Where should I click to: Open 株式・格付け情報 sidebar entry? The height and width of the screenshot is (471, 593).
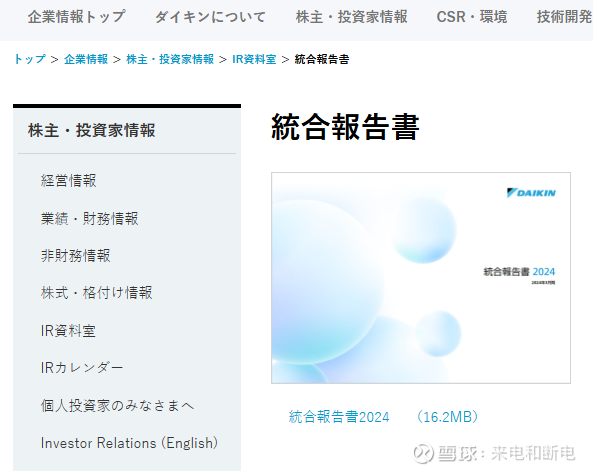(x=96, y=293)
